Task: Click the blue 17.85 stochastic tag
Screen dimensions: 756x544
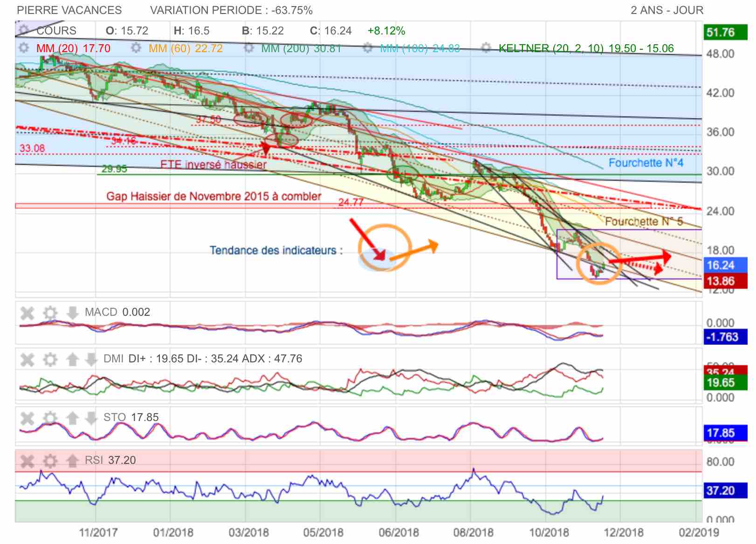Action: tap(725, 433)
